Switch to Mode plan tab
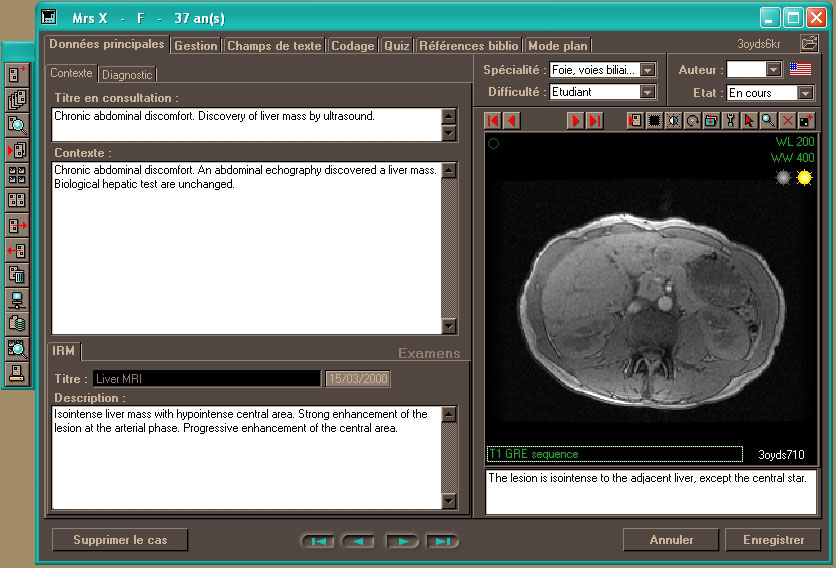 pyautogui.click(x=558, y=46)
